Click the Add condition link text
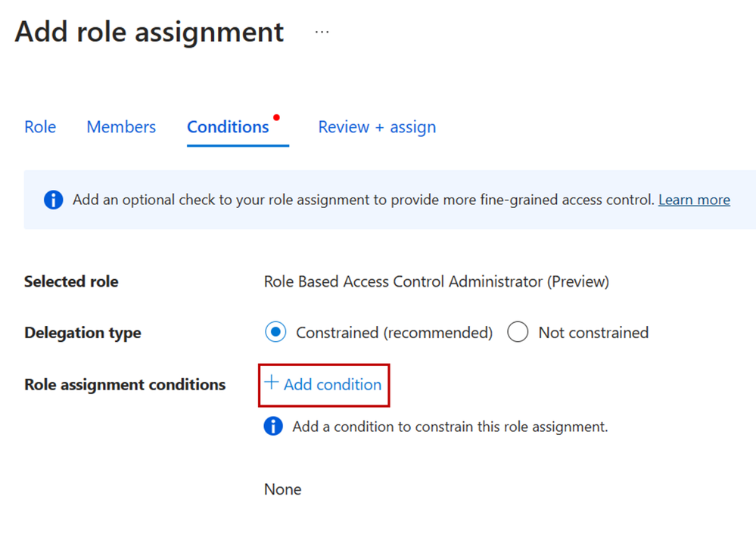The image size is (756, 537). pyautogui.click(x=332, y=385)
